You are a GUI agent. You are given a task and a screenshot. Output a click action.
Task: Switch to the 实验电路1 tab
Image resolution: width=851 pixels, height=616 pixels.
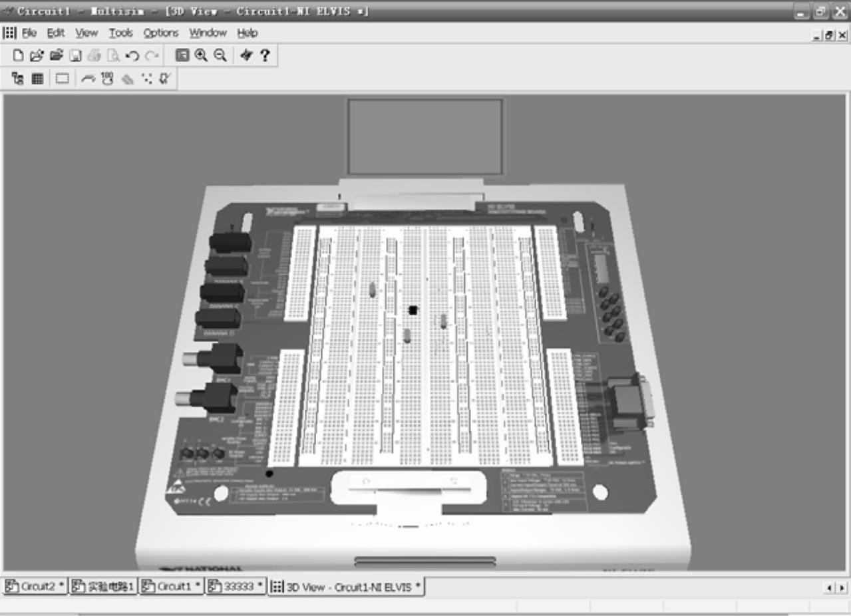103,587
